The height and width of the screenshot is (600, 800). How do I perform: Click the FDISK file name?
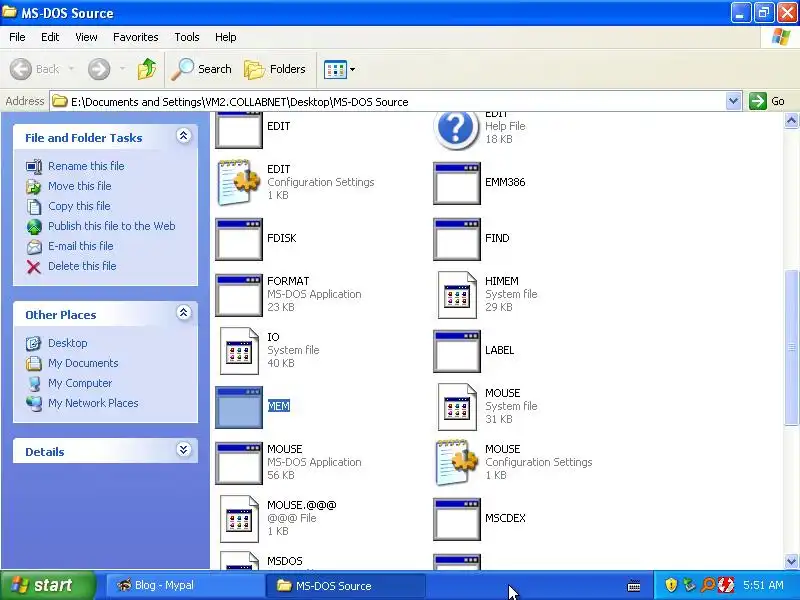282,238
